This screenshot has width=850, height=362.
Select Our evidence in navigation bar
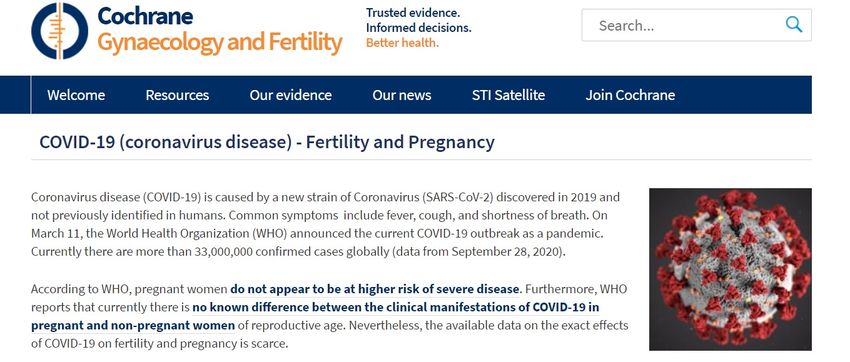point(291,95)
